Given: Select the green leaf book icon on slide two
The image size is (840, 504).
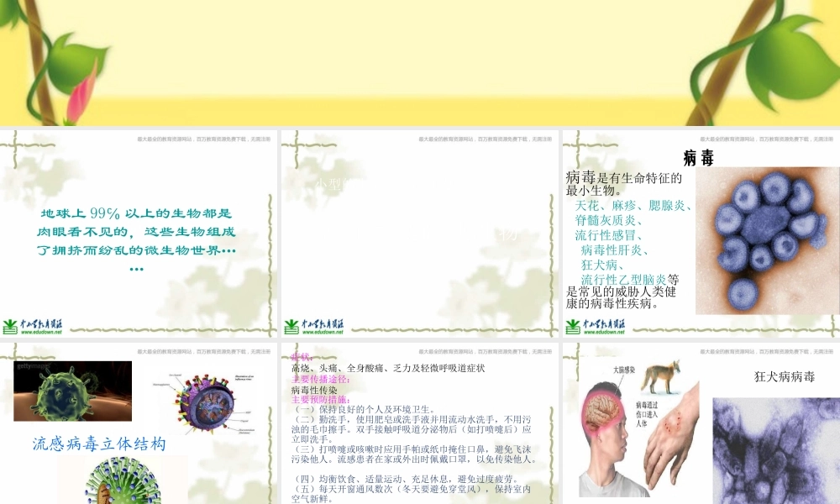Looking at the screenshot, I should (294, 324).
